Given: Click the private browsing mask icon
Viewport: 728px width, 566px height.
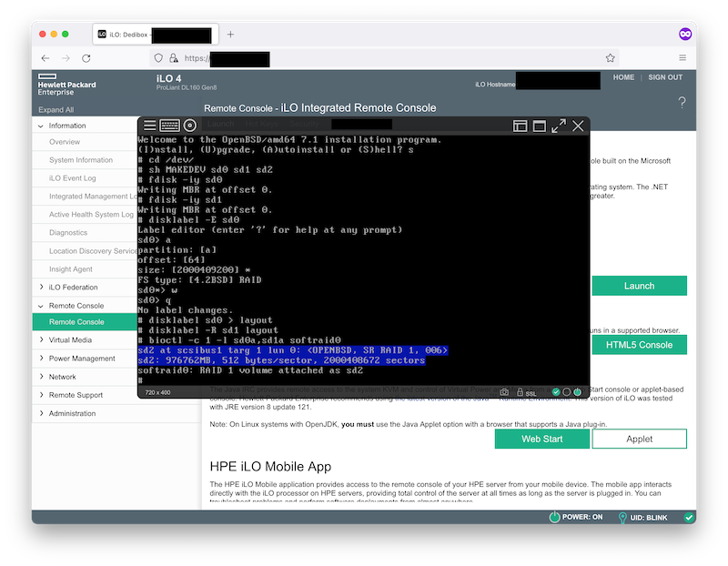Looking at the screenshot, I should 685,34.
